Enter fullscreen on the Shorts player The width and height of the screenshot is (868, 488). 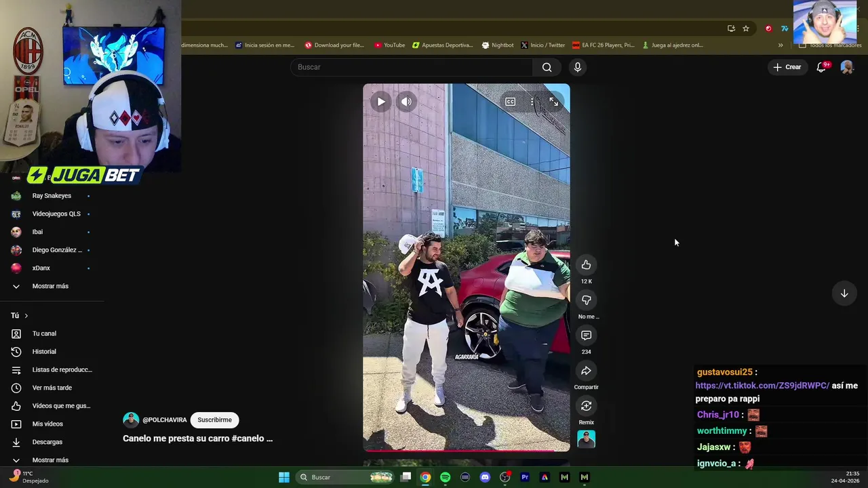(554, 102)
